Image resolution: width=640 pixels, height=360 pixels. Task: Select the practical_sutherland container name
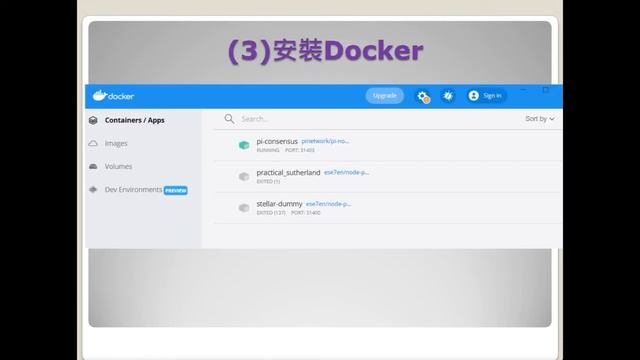pos(288,173)
